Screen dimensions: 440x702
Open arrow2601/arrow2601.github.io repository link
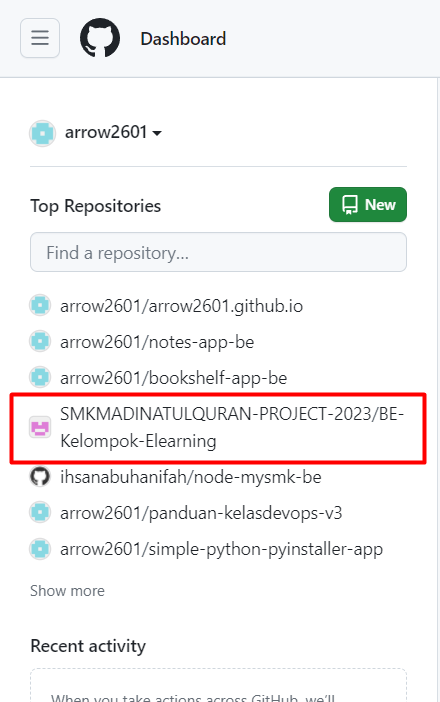tap(182, 306)
